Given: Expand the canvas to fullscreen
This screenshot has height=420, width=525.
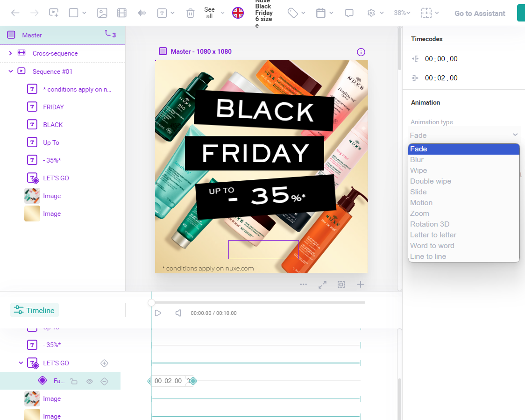Looking at the screenshot, I should pos(322,285).
